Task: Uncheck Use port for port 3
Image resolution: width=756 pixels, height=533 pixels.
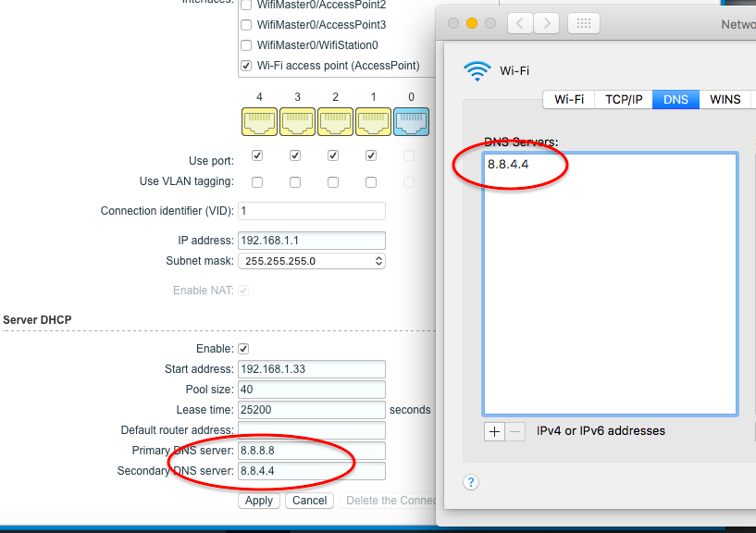Action: tap(295, 155)
